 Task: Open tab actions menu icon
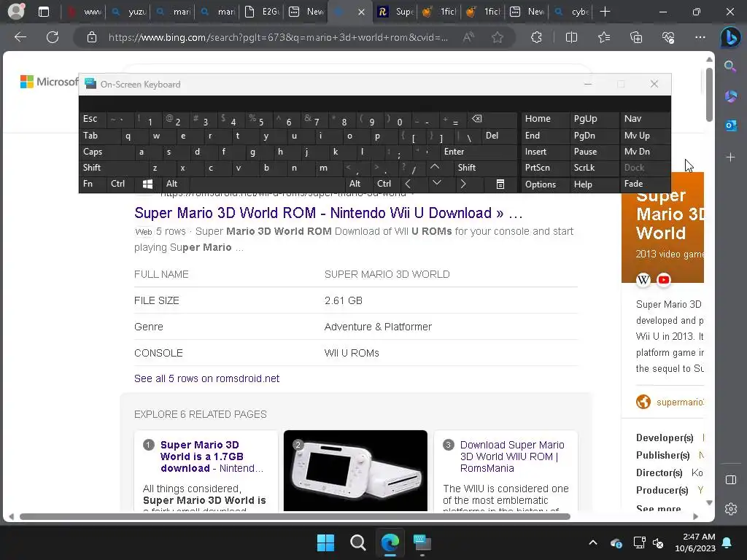tap(44, 12)
